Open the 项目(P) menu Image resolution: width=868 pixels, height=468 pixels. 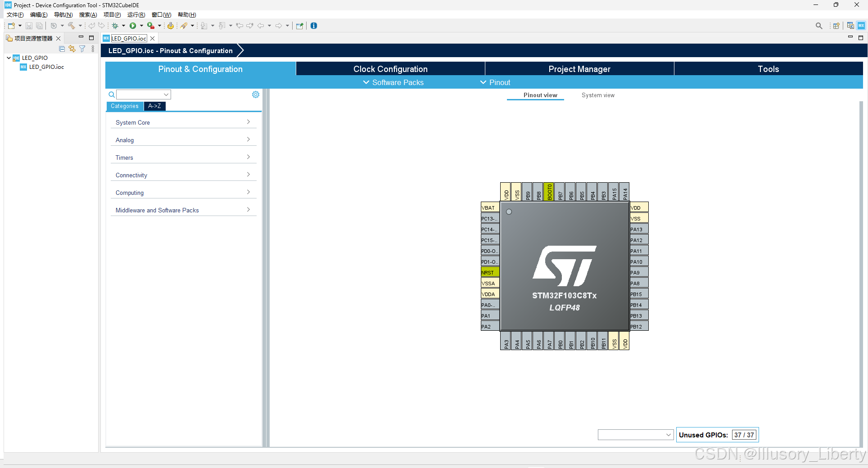point(112,15)
